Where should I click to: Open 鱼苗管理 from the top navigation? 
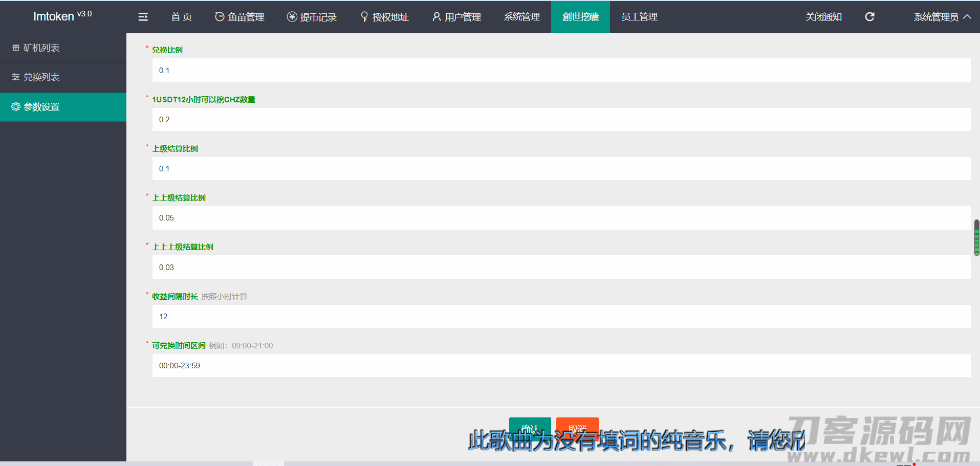(239, 17)
